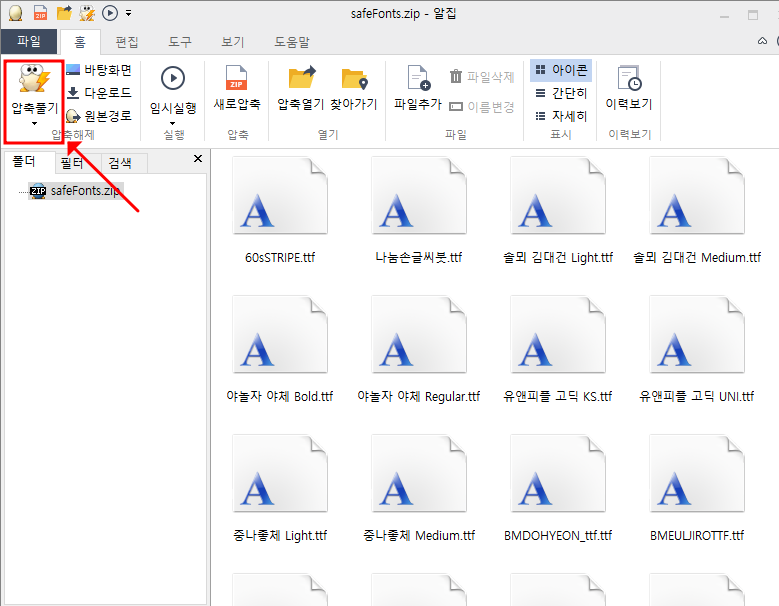This screenshot has width=779, height=606.
Task: Click the quick access open folder icon
Action: pos(64,13)
